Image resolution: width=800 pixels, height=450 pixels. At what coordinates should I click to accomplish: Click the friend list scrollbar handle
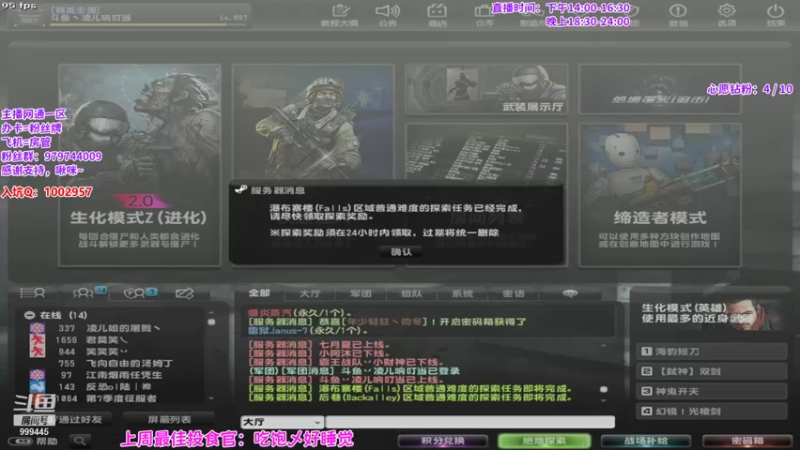point(211,322)
